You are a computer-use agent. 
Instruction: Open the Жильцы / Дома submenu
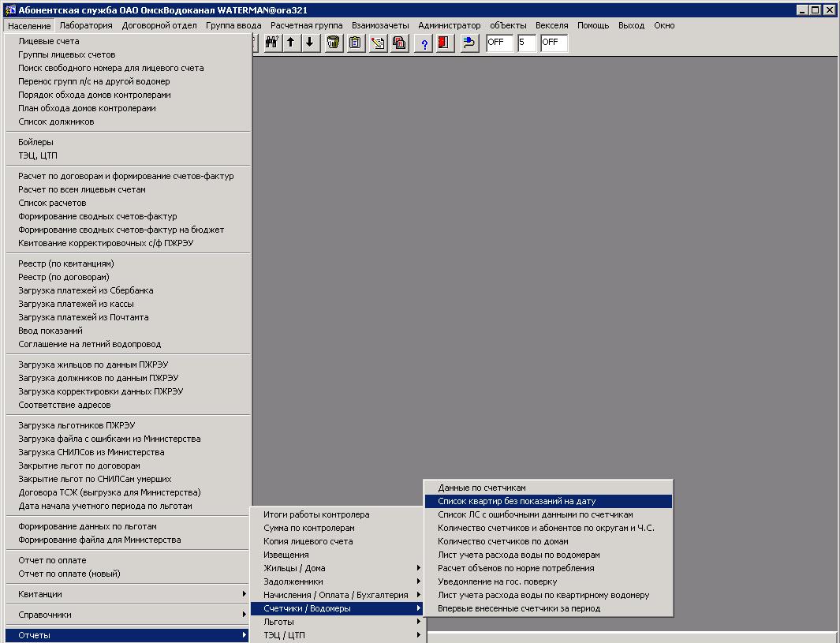tap(338, 568)
